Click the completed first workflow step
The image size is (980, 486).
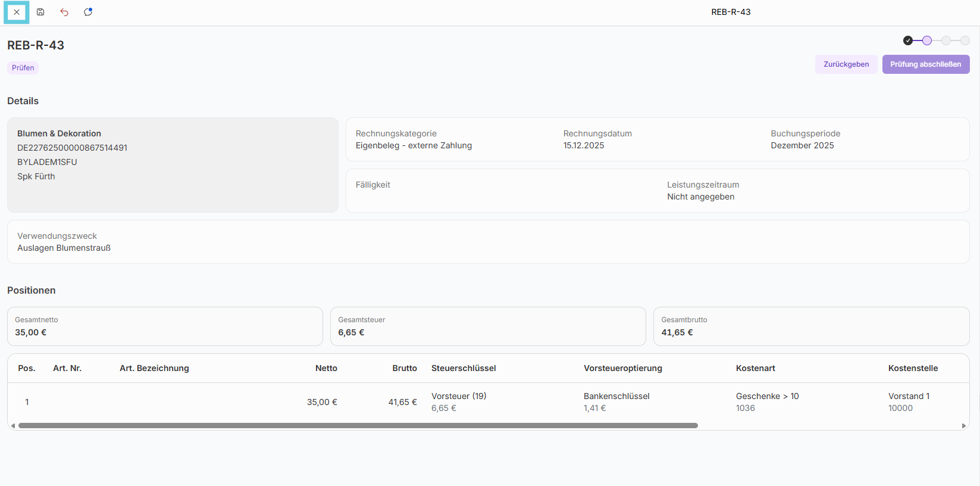click(x=908, y=40)
